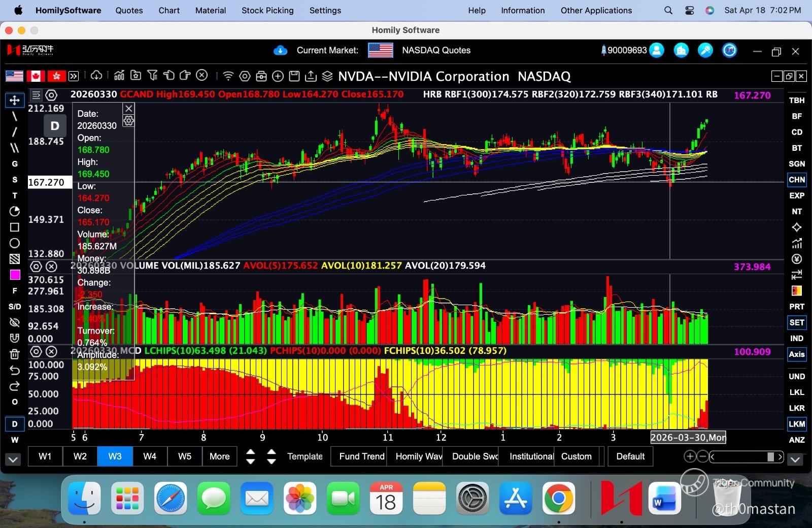Image resolution: width=812 pixels, height=528 pixels.
Task: Toggle the W period button in left toolbar
Action: 15,440
